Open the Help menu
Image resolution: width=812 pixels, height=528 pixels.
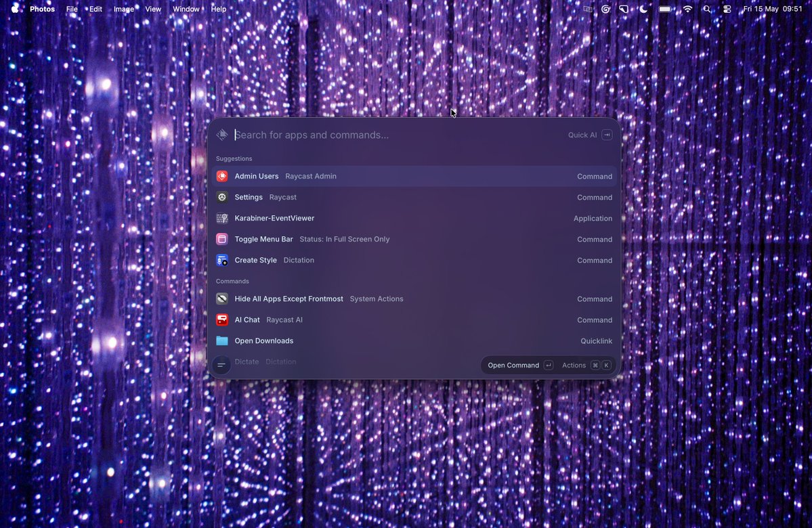(x=219, y=9)
